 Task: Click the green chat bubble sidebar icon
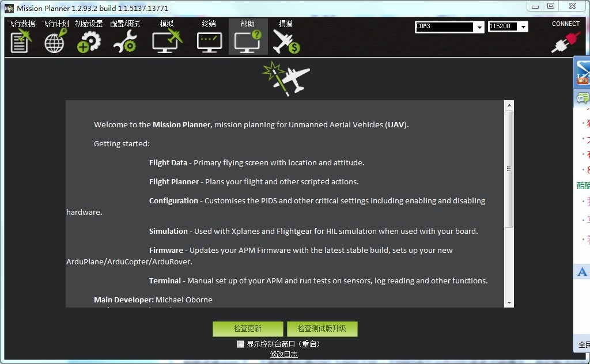583,98
